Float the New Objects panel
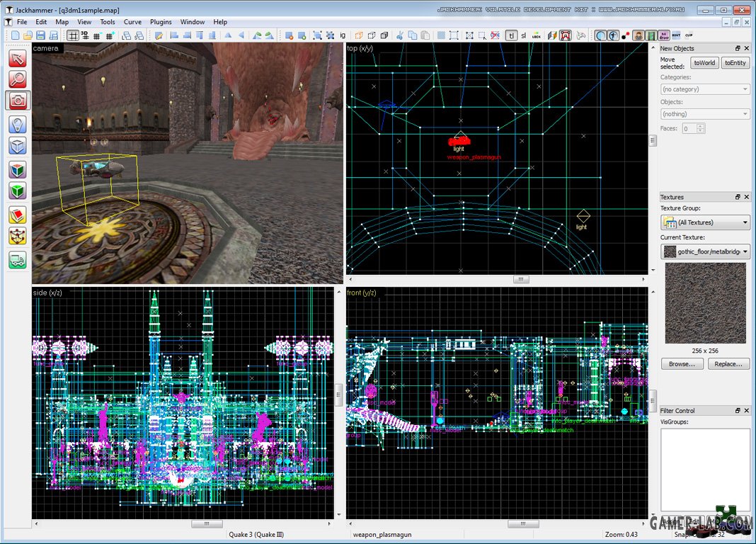This screenshot has height=544, width=756. click(x=738, y=48)
